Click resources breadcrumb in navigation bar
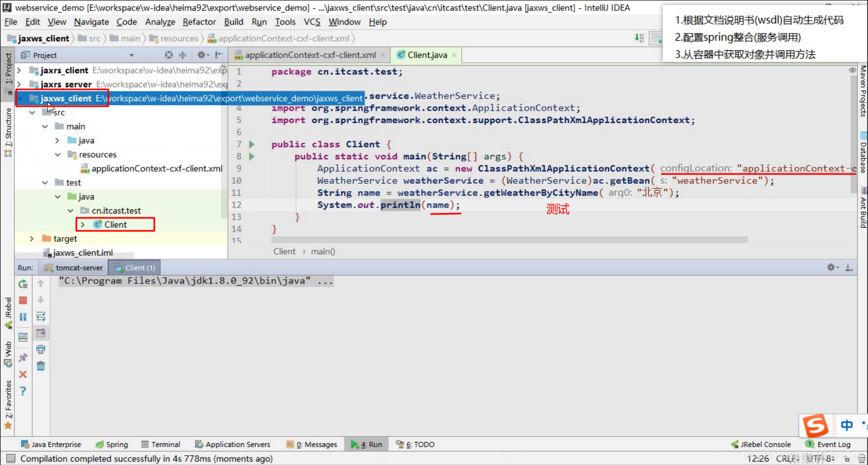The width and height of the screenshot is (868, 465). pos(174,38)
